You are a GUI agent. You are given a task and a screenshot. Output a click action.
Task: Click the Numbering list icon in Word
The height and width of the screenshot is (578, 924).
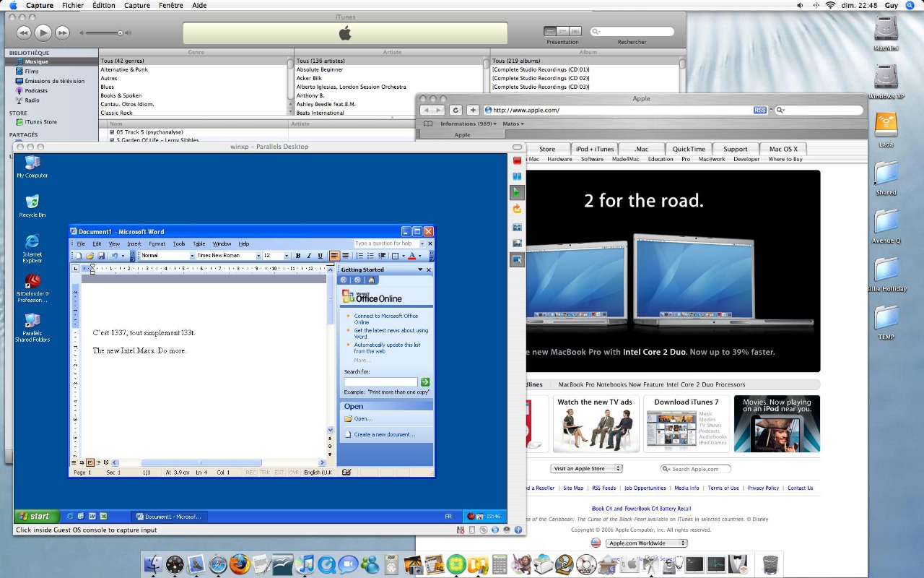pos(359,256)
